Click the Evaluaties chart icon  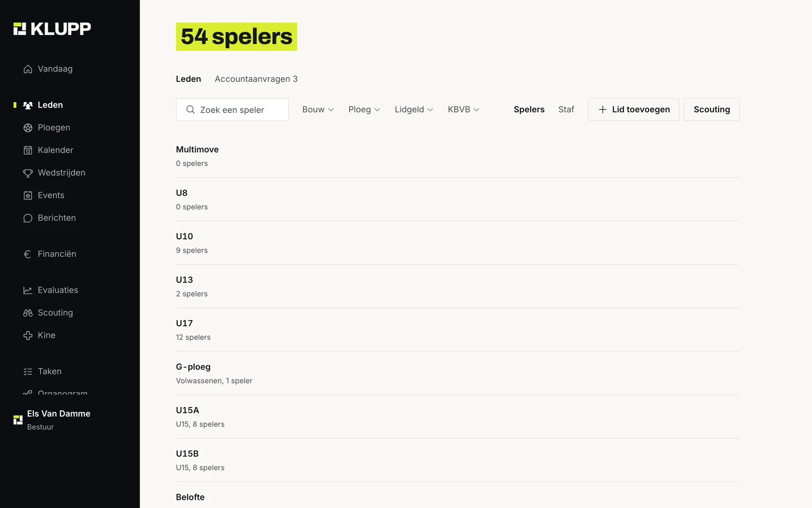pyautogui.click(x=28, y=290)
